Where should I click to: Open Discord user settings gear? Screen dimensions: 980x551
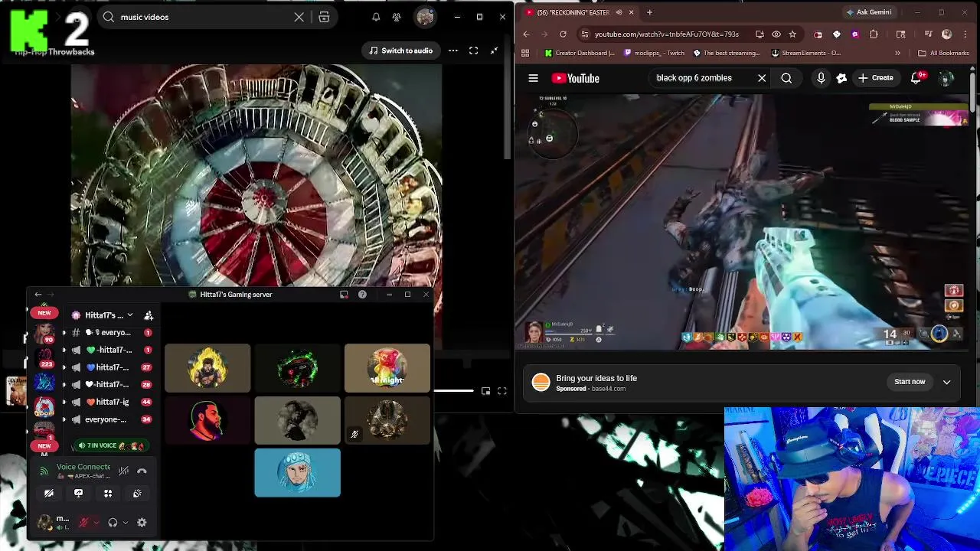click(142, 523)
